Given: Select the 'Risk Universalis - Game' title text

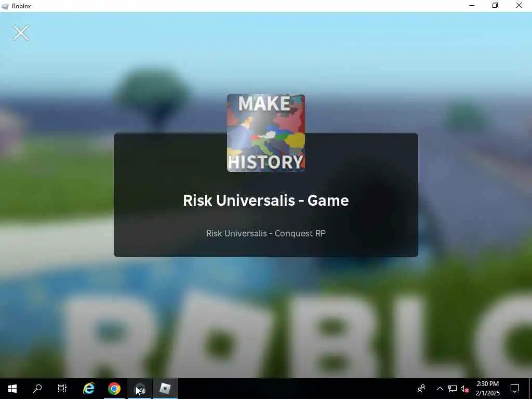Looking at the screenshot, I should 265,200.
